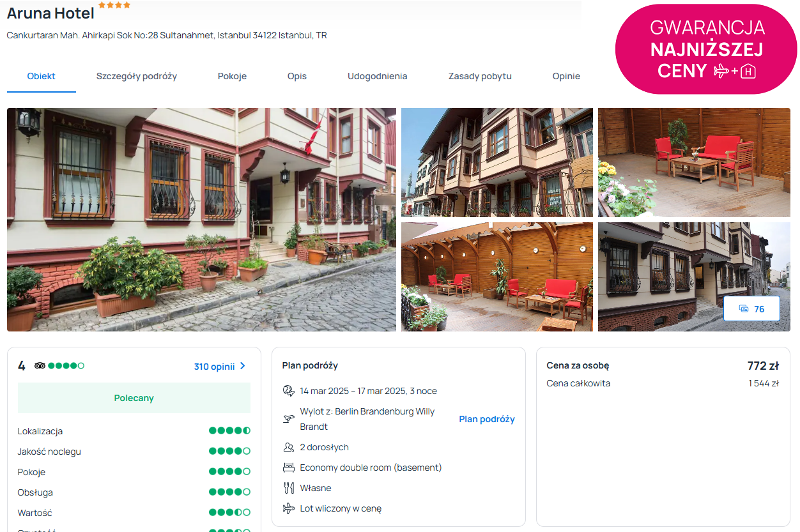
Task: Click the globe icon beside travel dates
Action: click(289, 391)
